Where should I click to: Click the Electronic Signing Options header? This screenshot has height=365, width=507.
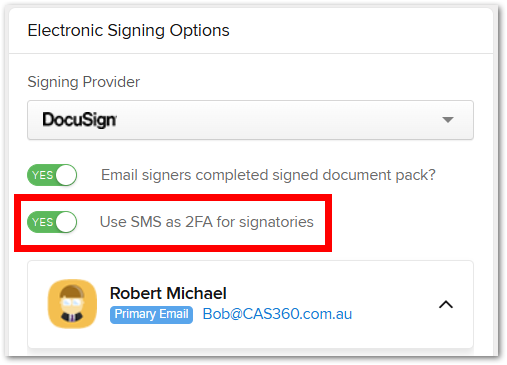point(128,30)
